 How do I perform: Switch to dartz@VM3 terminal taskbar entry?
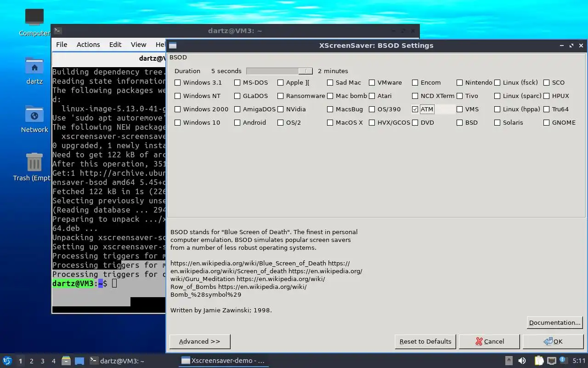(117, 361)
